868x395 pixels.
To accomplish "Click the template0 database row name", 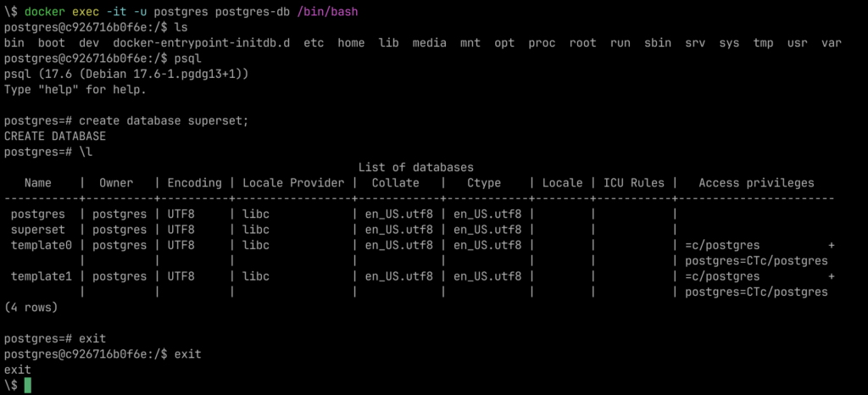I will tap(42, 245).
